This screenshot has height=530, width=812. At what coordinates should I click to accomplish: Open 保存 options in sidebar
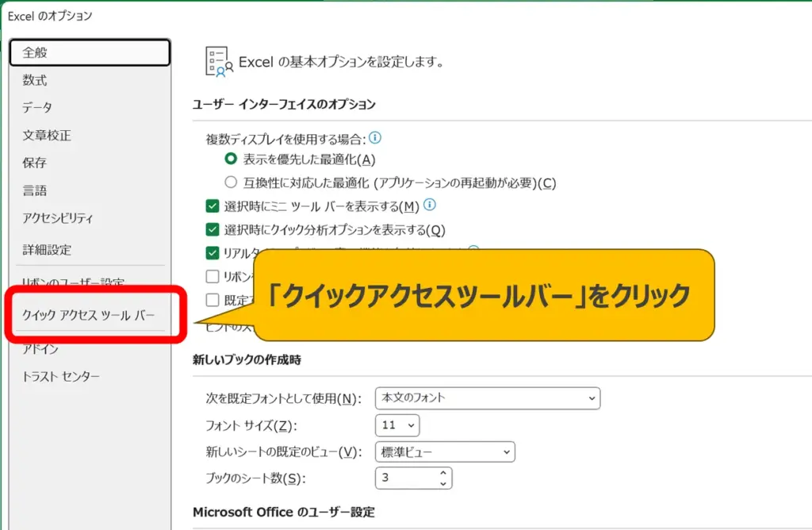pos(35,163)
